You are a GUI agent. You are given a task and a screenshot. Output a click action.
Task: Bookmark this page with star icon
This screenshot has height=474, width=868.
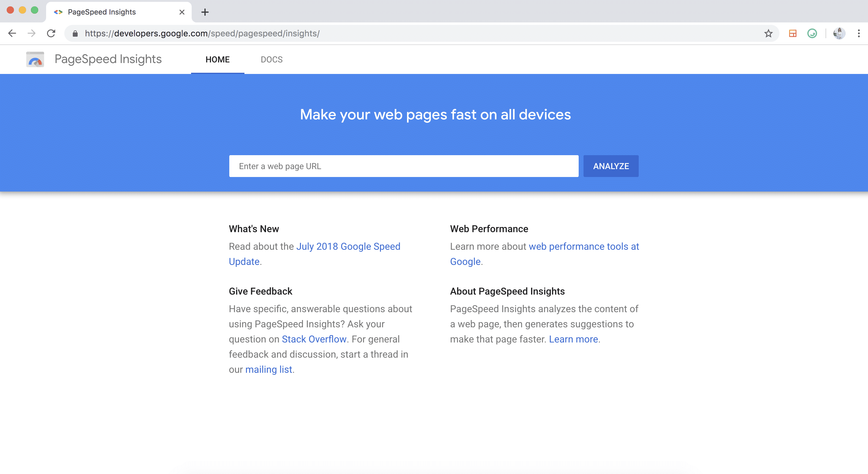[768, 33]
